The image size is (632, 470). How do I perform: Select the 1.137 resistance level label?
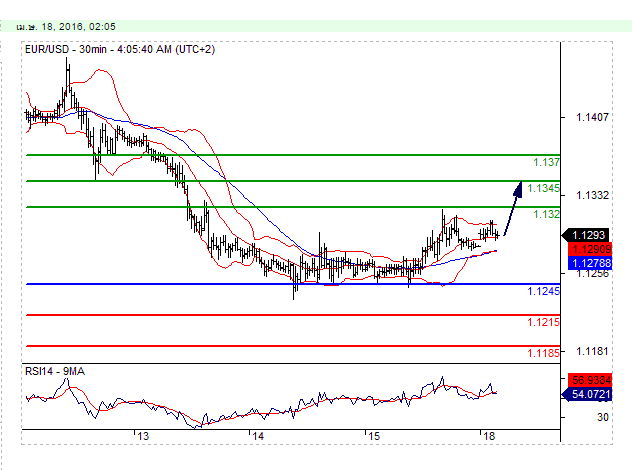click(546, 162)
